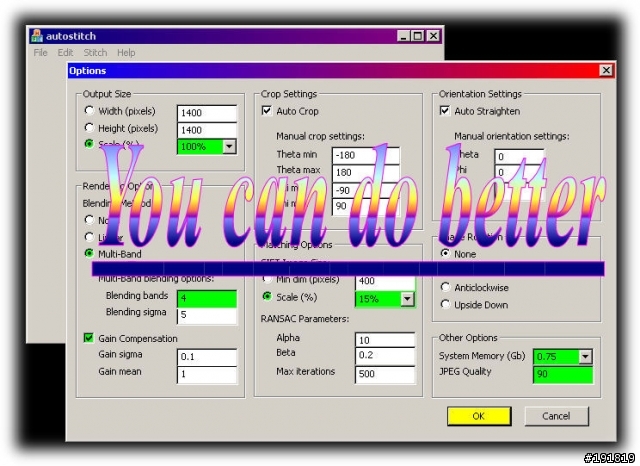Image resolution: width=640 pixels, height=466 pixels.
Task: Click the Width field showing 1400
Action: 207,113
